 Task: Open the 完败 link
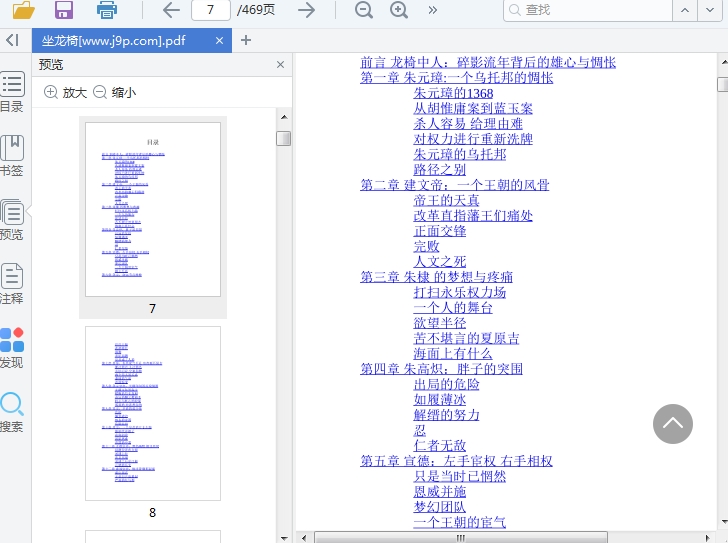point(426,246)
